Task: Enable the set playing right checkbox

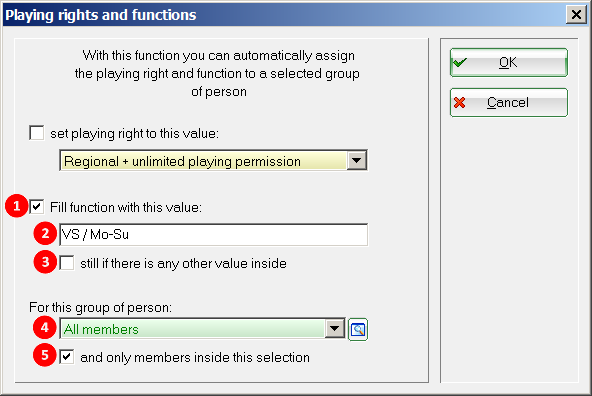Action: 37,133
